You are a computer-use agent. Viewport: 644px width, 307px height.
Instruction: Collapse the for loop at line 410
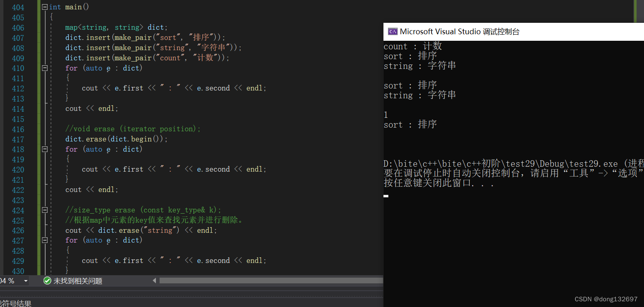click(45, 68)
